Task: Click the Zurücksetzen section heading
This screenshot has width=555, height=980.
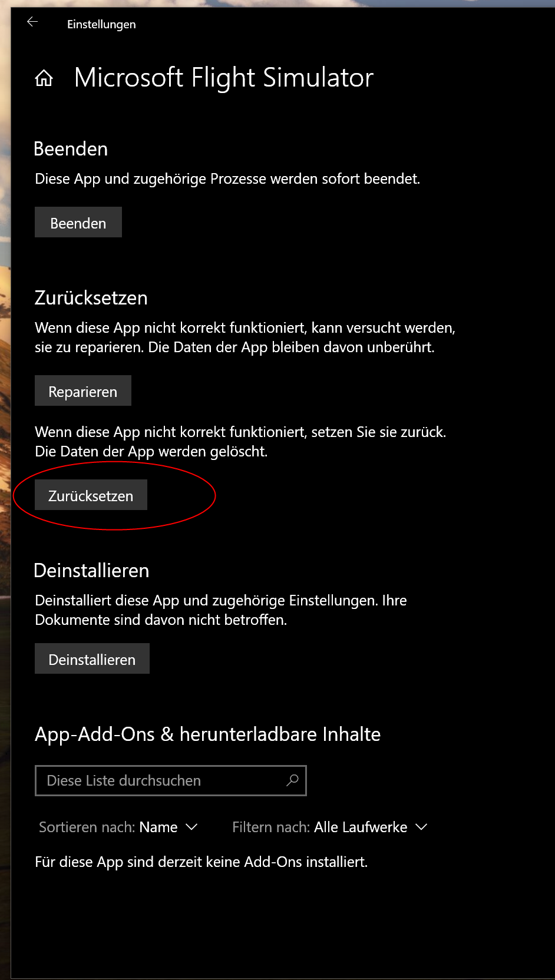Action: pyautogui.click(x=91, y=298)
